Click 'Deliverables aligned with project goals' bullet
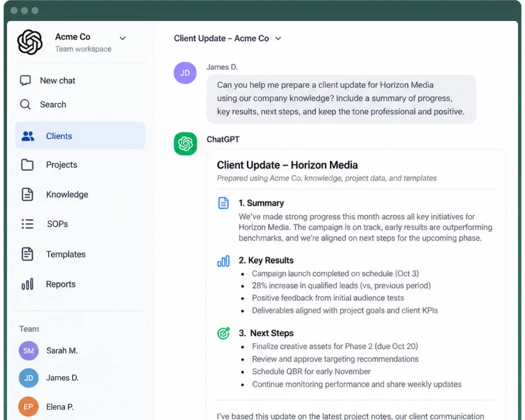 click(345, 311)
